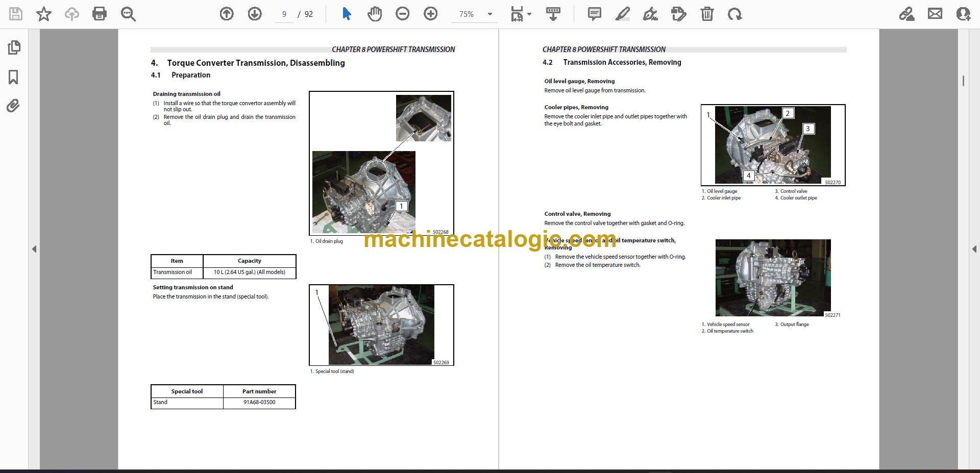This screenshot has height=473, width=980.
Task: Click the transmission on stand photo 502269
Action: tap(381, 325)
